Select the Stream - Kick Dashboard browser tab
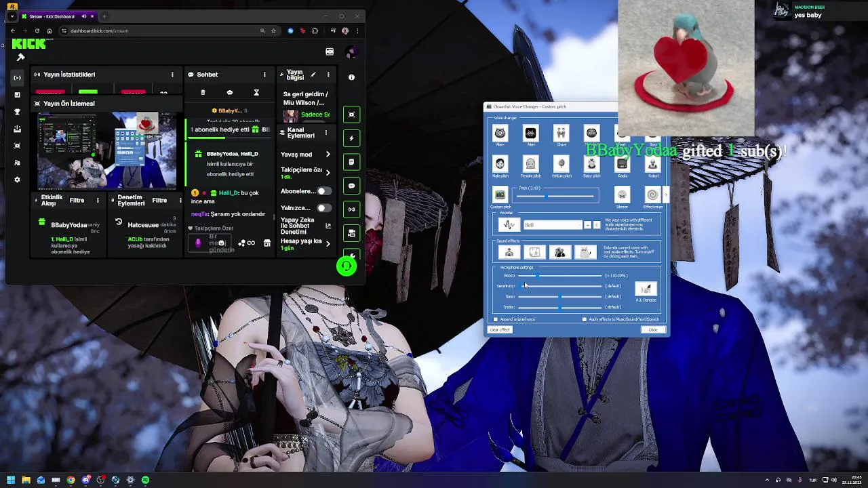This screenshot has width=868, height=488. 58,16
